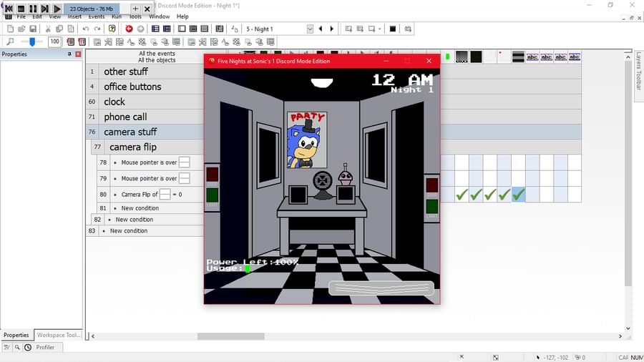
Task: Click the Profiler clock icon
Action: coord(28,347)
